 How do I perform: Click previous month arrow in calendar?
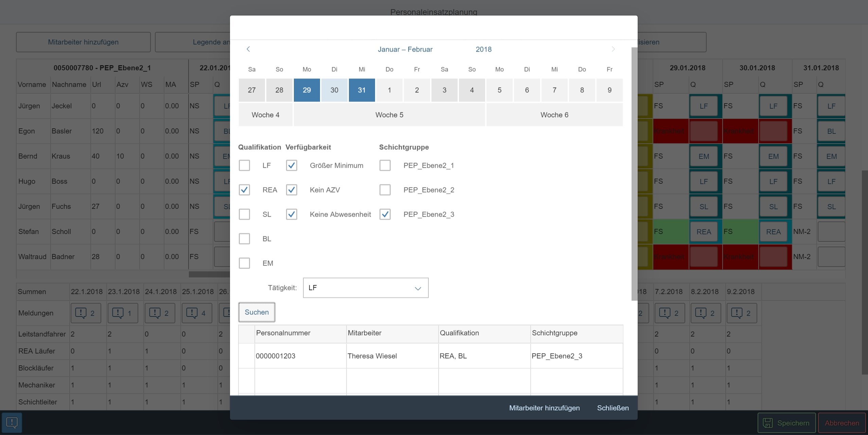point(248,49)
